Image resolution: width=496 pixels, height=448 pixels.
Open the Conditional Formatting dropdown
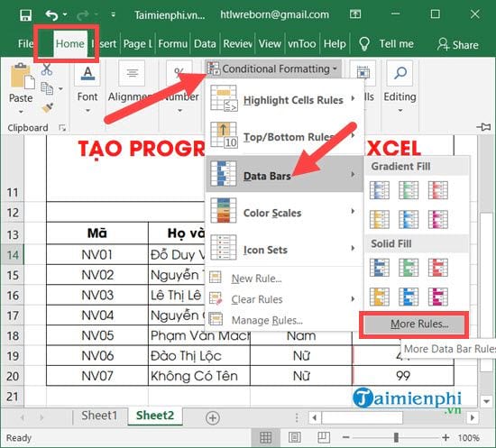(x=273, y=69)
